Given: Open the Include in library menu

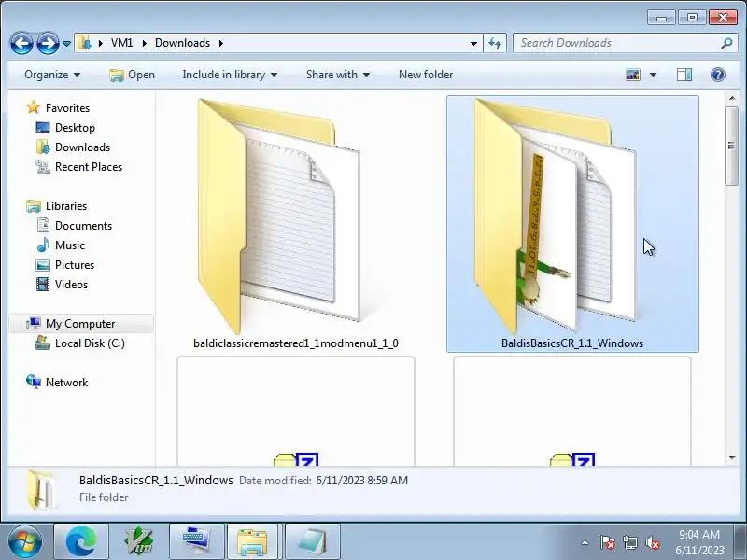Looking at the screenshot, I should pyautogui.click(x=230, y=75).
